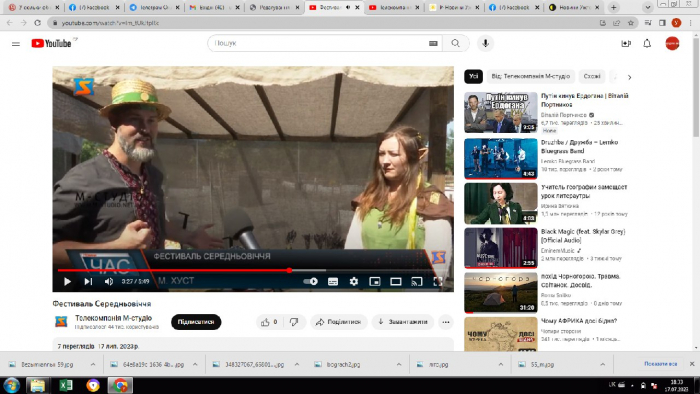Open the cast to TV icon

point(417,282)
